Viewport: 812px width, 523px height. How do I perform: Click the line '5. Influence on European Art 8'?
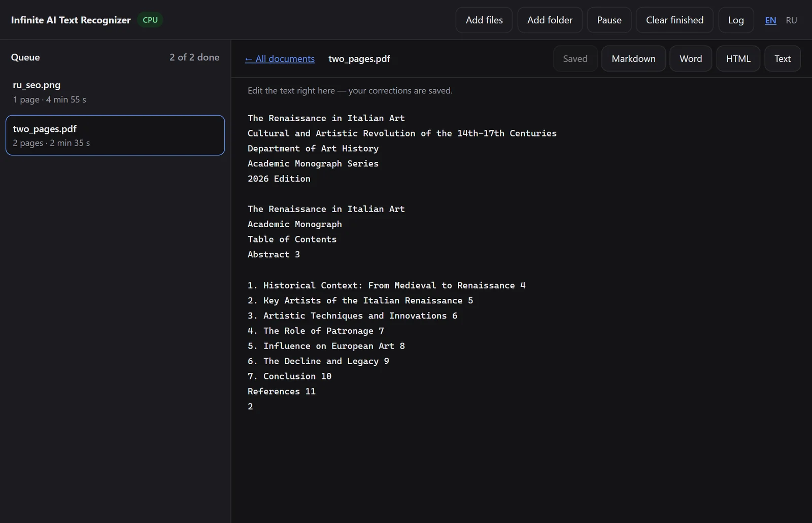(x=326, y=346)
